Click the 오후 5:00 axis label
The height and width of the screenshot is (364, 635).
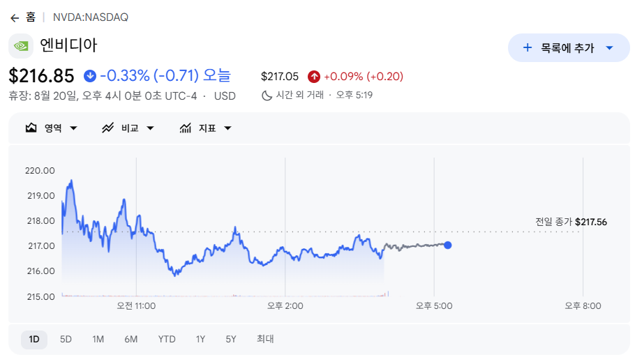tap(434, 306)
